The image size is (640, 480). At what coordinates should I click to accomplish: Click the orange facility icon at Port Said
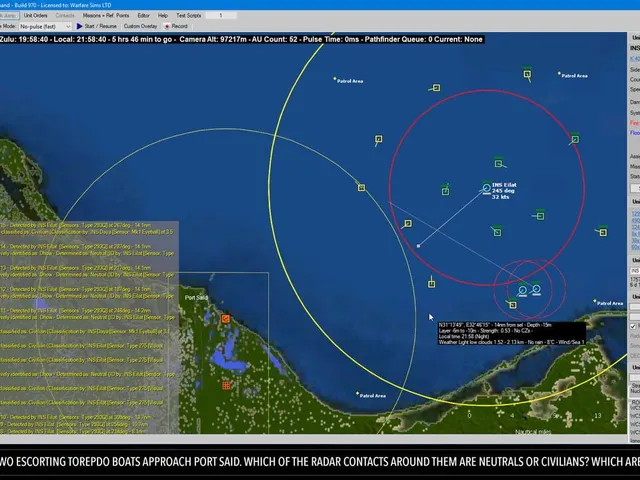(x=225, y=319)
